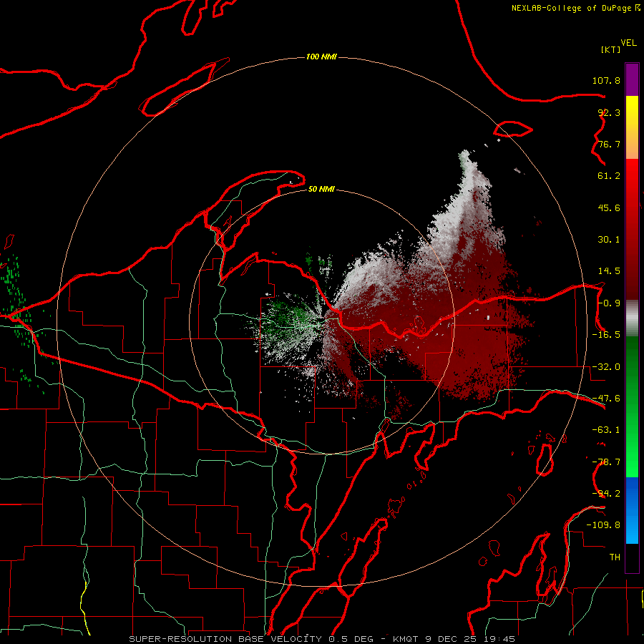Click the 14.5 value on velocity scale

609,271
